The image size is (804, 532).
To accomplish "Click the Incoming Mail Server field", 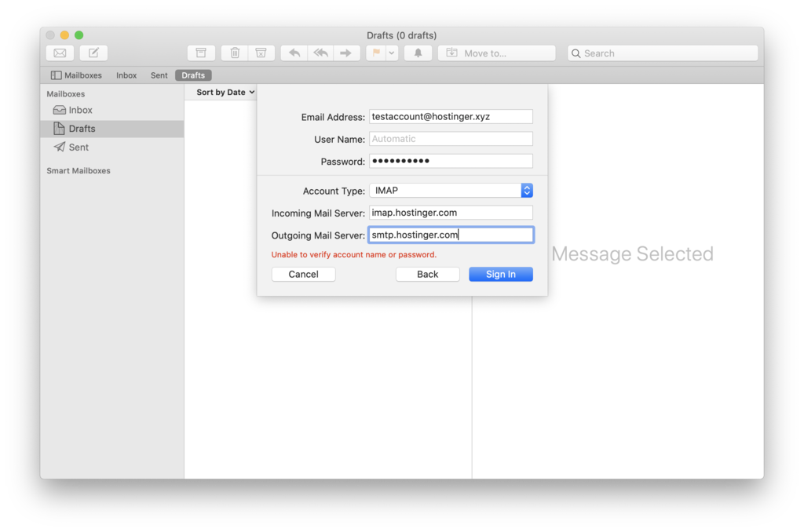I will (451, 213).
